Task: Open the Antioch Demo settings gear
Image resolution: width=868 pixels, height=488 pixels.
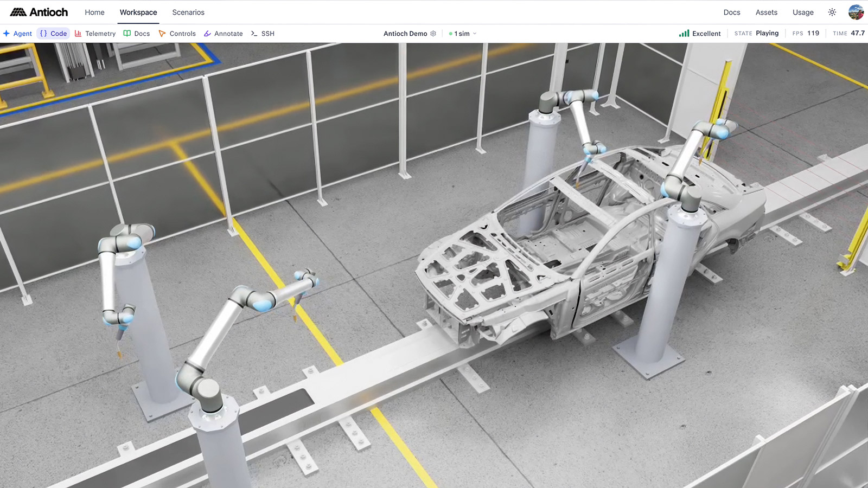Action: tap(433, 34)
